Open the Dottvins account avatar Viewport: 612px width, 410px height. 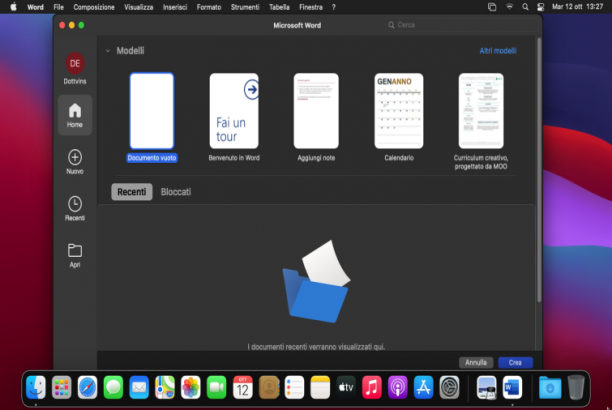(75, 63)
